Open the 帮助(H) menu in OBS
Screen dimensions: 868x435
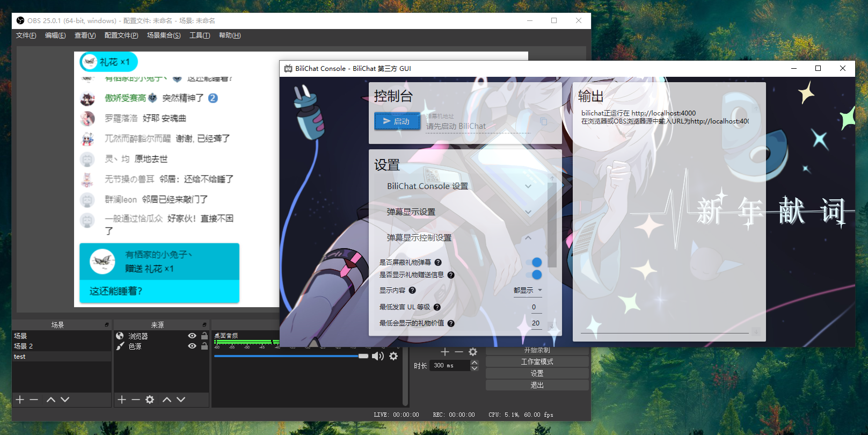[x=230, y=35]
